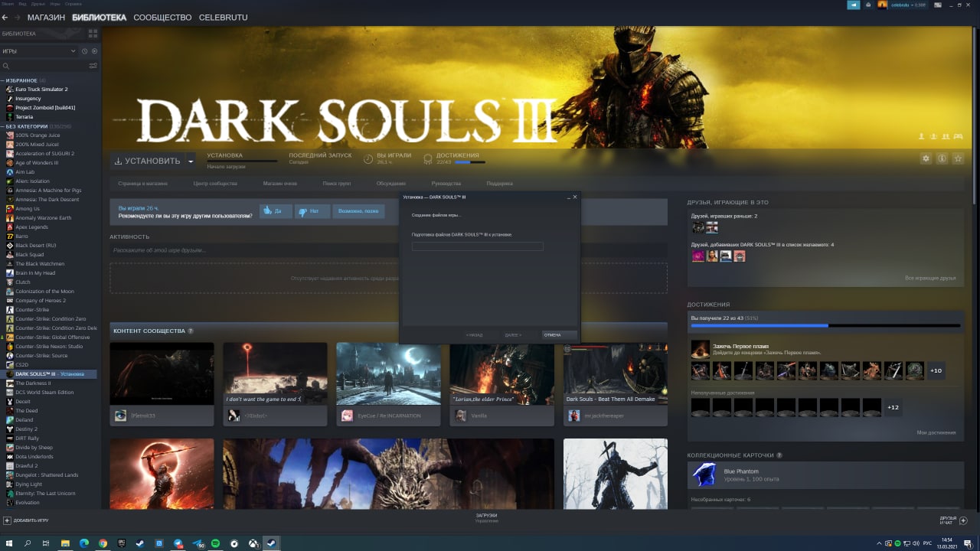
Task: Open Справка menu
Action: tap(73, 4)
